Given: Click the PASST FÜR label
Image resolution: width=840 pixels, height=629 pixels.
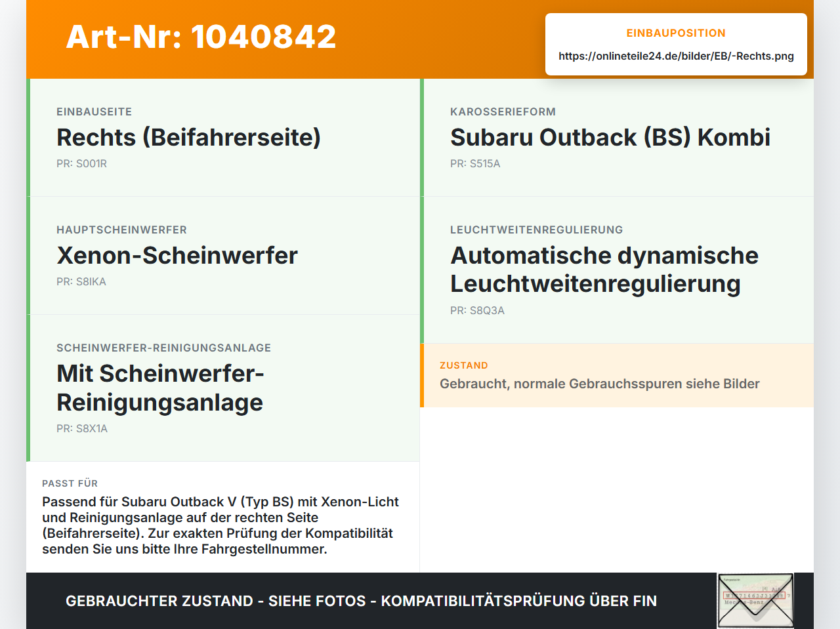Looking at the screenshot, I should pos(70,483).
